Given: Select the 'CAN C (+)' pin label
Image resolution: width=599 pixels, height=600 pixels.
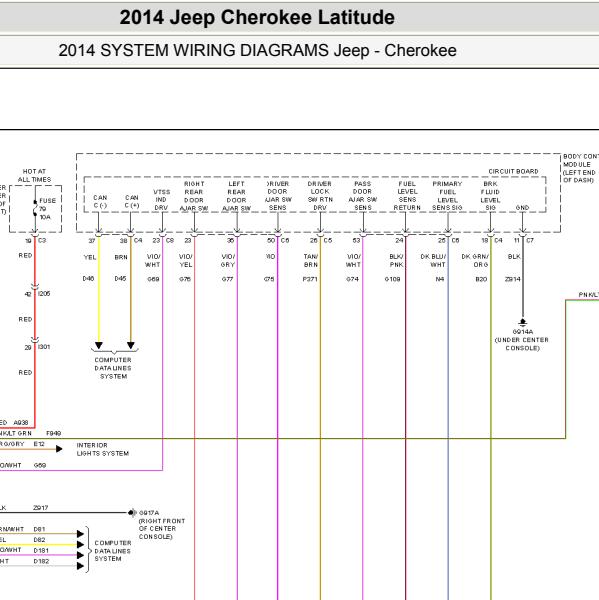Looking at the screenshot, I should 132,201.
